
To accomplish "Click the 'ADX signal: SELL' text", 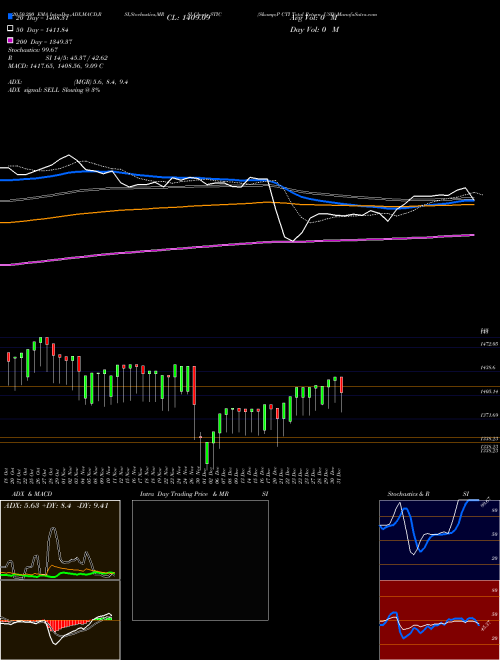I will [54, 90].
